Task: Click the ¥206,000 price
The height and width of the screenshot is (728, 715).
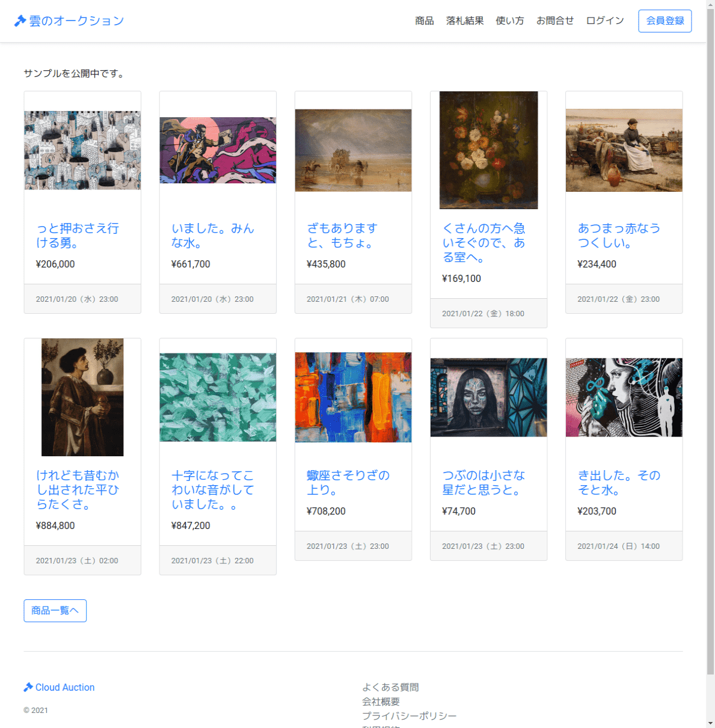Action: 55,264
